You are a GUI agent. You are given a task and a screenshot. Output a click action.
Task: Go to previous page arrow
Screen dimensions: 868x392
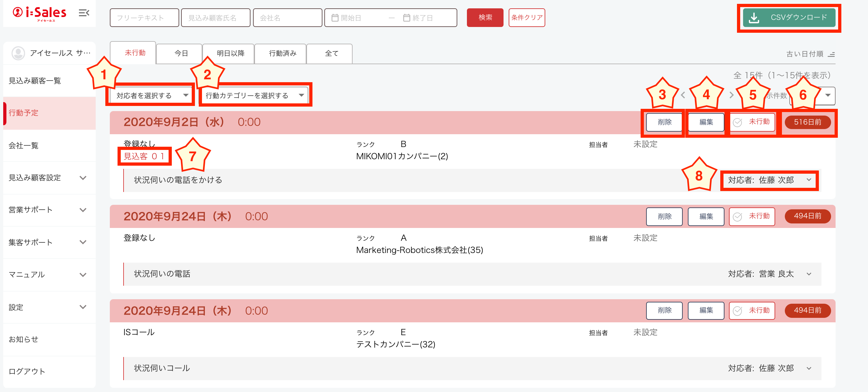tap(683, 95)
